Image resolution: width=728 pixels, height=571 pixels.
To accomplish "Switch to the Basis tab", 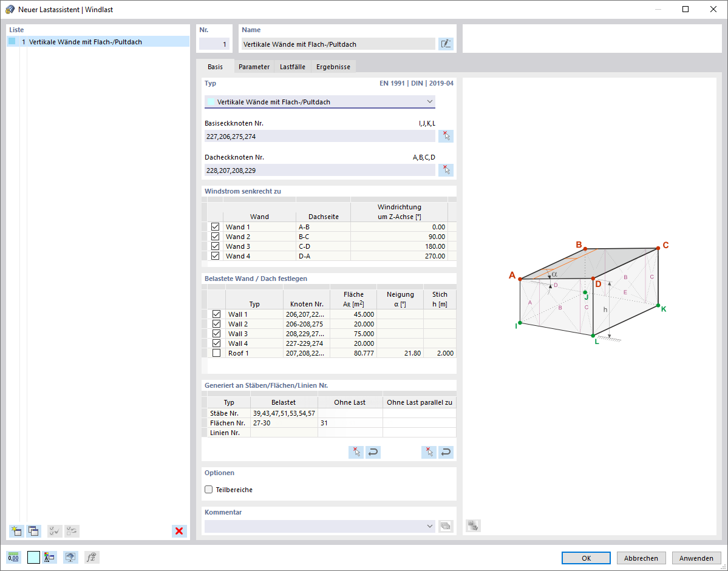I will [x=215, y=67].
